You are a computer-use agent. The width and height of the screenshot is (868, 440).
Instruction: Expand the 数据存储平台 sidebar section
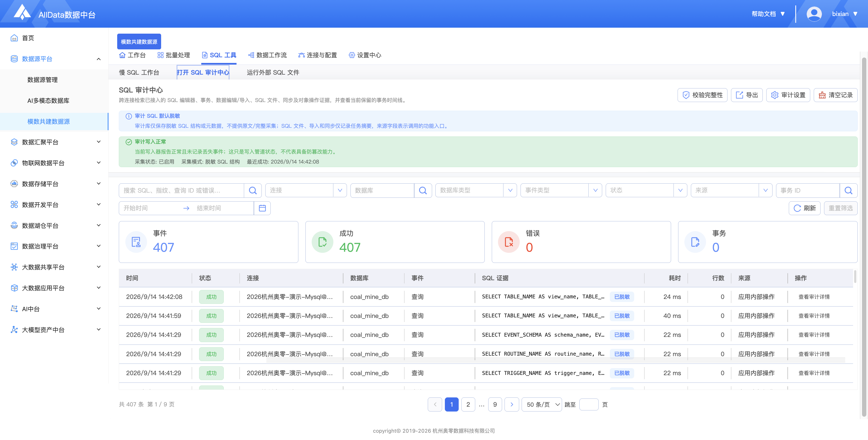coord(99,184)
